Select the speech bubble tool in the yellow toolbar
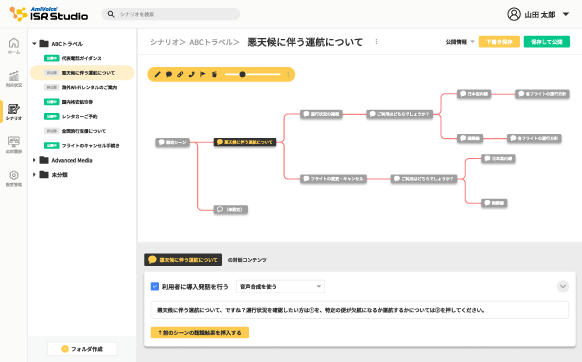 169,74
